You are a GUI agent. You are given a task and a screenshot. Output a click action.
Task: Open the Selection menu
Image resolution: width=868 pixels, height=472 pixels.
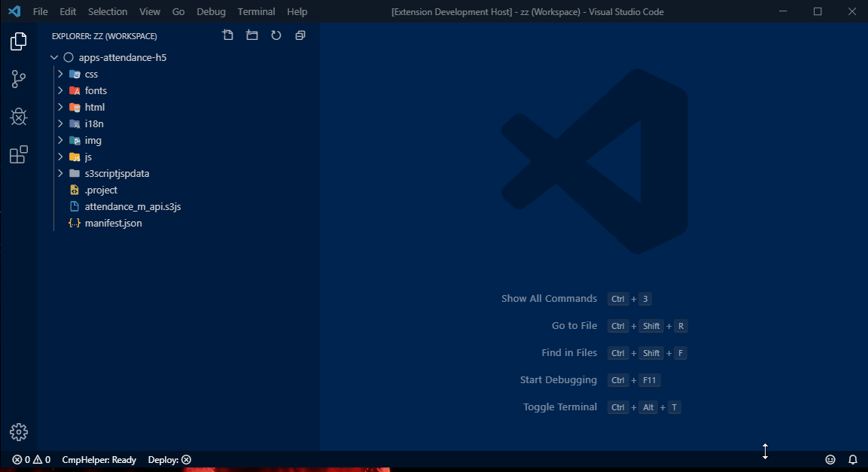coord(108,11)
